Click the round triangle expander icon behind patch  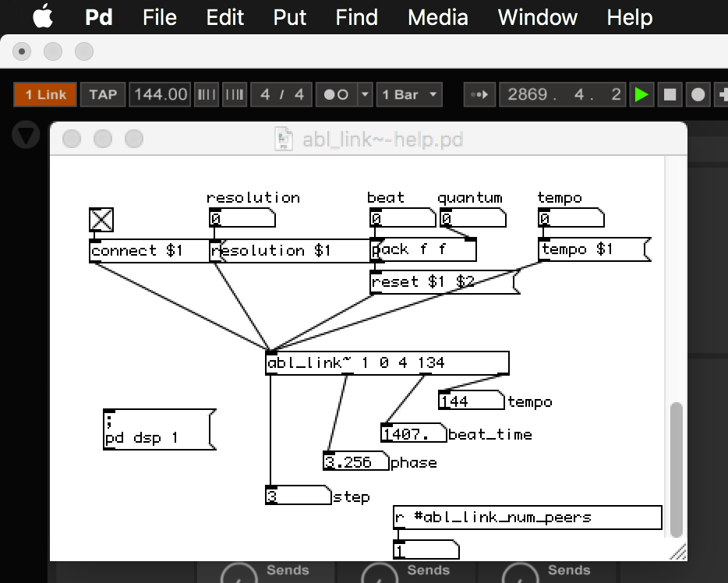coord(27,136)
